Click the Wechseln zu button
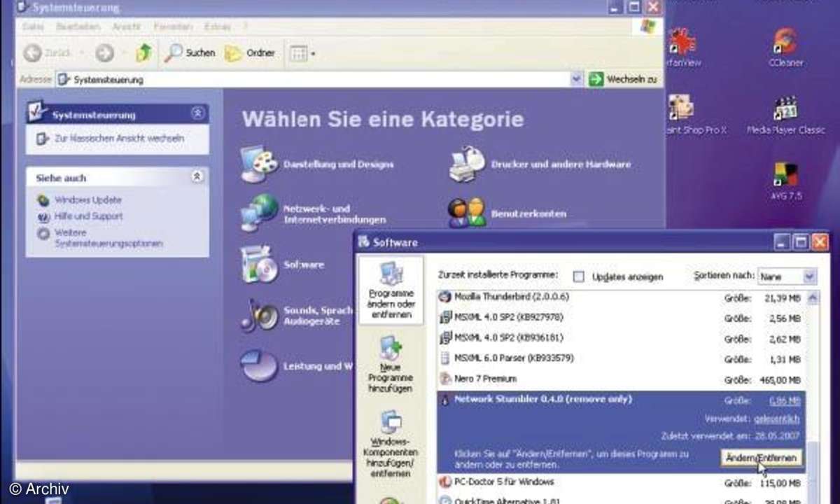Viewport: 840px width, 504px height. pyautogui.click(x=623, y=80)
